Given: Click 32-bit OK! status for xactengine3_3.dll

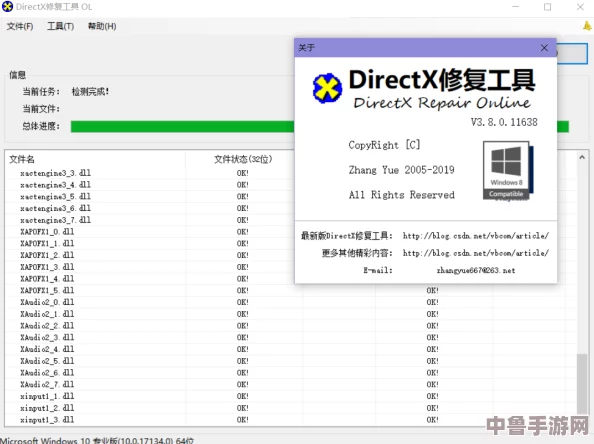Looking at the screenshot, I should [243, 173].
